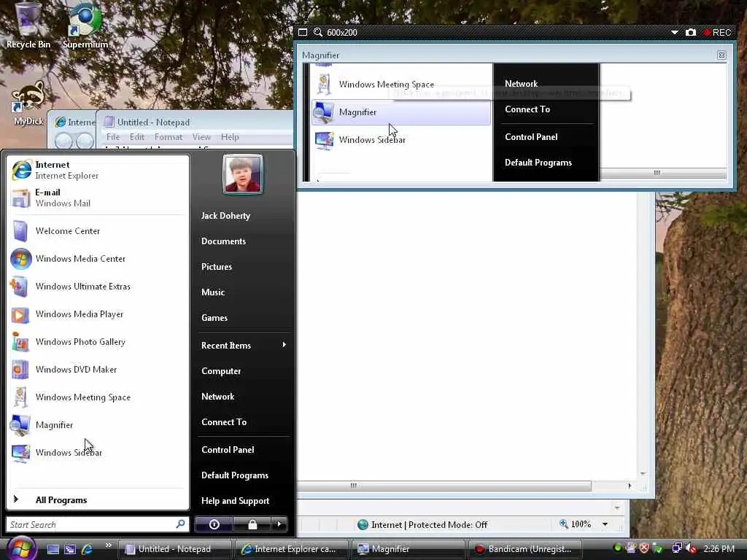Open Internet Explorer from Start menu

(98, 170)
